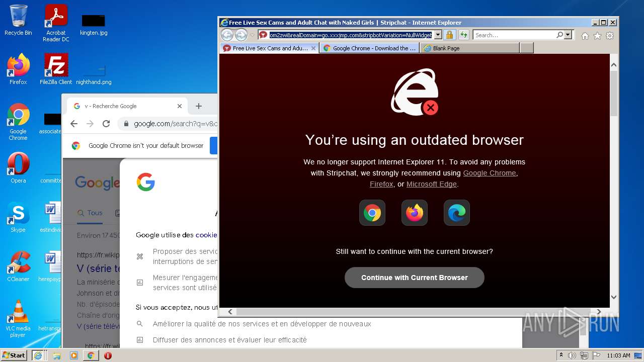Click IE scroll down arrow
The height and width of the screenshot is (362, 644).
tap(614, 297)
